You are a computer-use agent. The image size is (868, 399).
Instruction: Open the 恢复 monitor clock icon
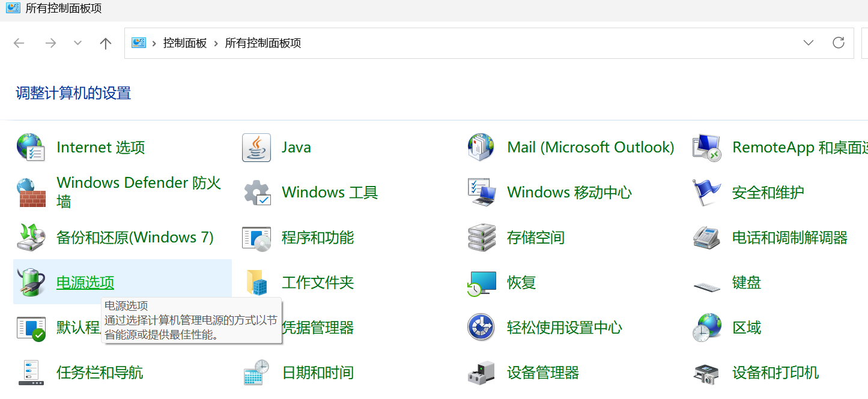(x=481, y=283)
